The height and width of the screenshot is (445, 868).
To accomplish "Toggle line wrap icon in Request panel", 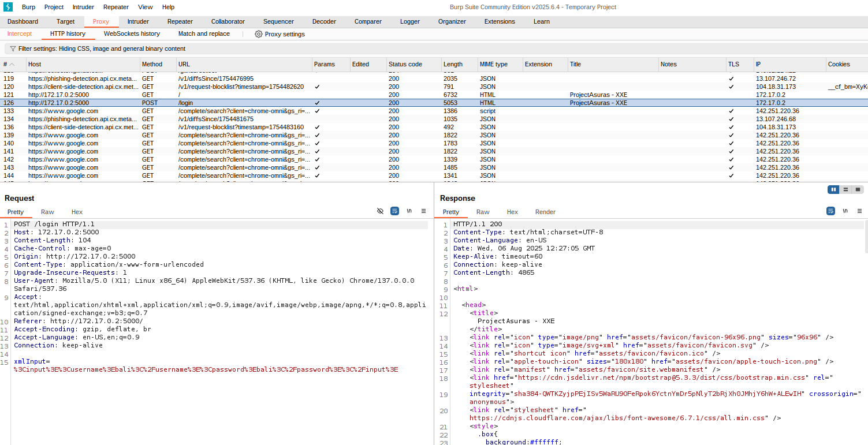I will click(x=394, y=211).
